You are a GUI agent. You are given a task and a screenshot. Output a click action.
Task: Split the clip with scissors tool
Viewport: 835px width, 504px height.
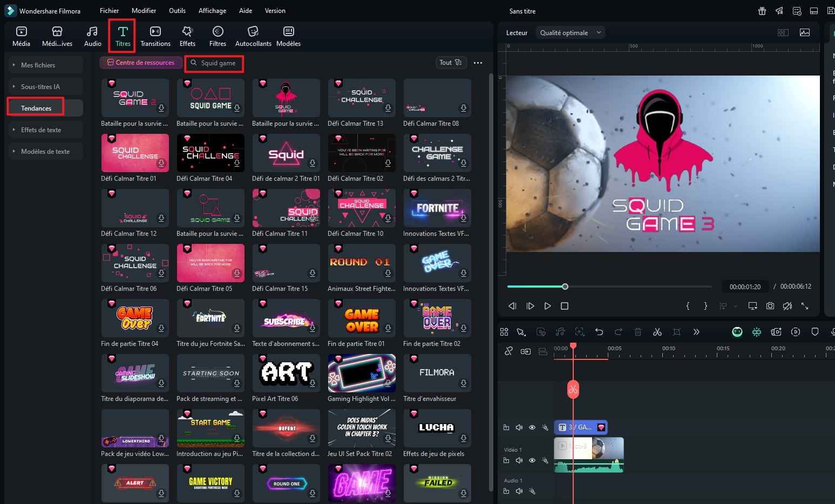coord(657,332)
